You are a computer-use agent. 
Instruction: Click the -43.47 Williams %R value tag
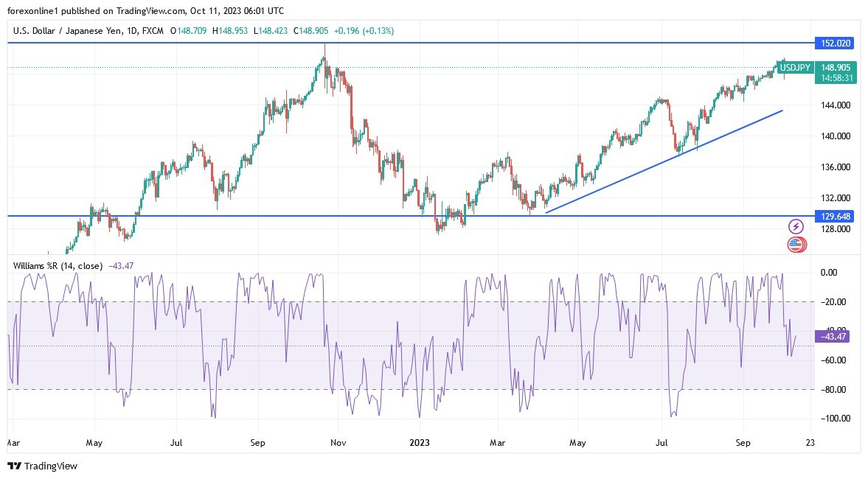(832, 336)
